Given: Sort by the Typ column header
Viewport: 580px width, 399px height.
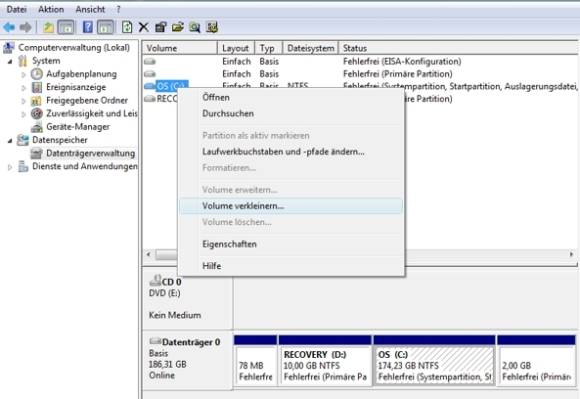Looking at the screenshot, I should [x=269, y=48].
